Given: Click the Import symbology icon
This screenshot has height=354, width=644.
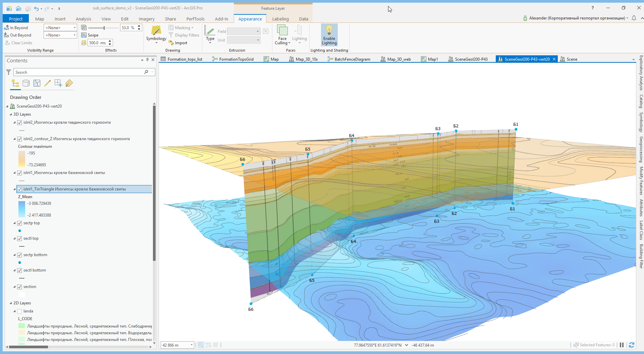Looking at the screenshot, I should pos(171,43).
